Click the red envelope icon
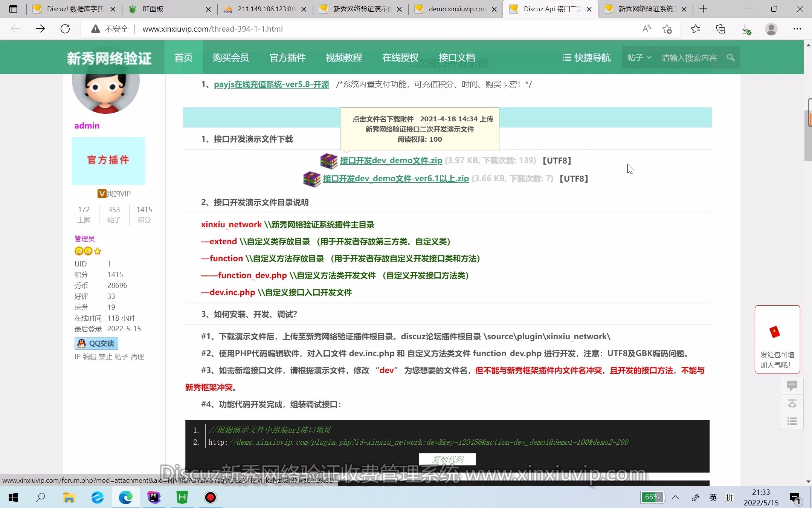812x508 pixels. coord(774,332)
